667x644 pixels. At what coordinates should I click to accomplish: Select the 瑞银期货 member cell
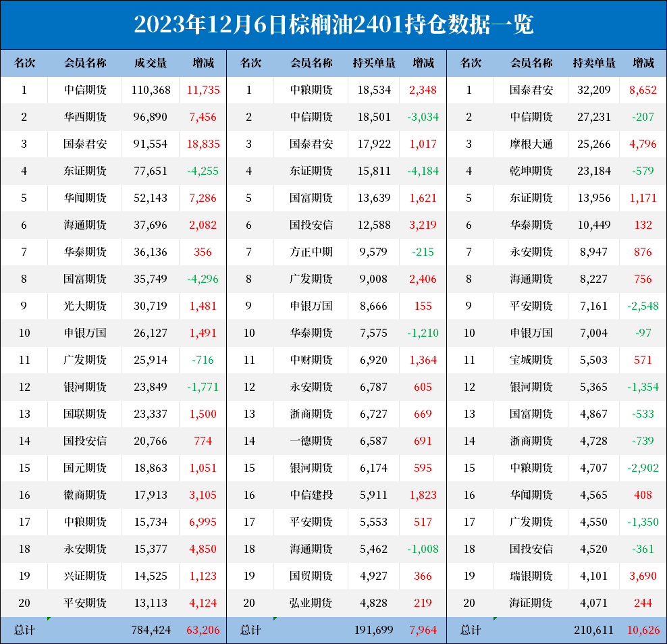[x=531, y=576]
